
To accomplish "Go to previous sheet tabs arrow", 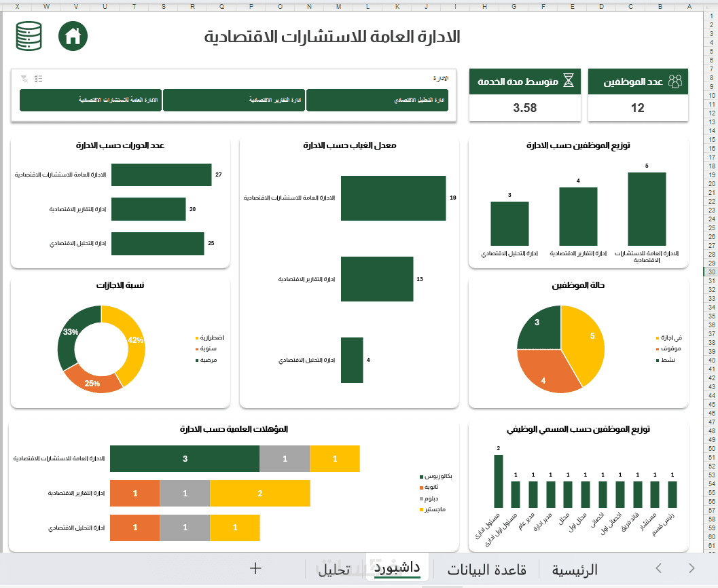I will (x=659, y=568).
